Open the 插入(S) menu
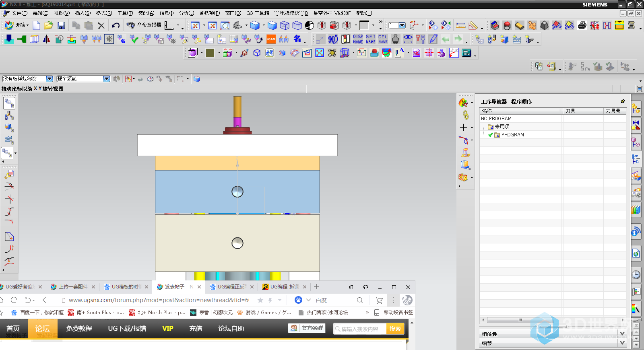The image size is (644, 350). pyautogui.click(x=83, y=13)
